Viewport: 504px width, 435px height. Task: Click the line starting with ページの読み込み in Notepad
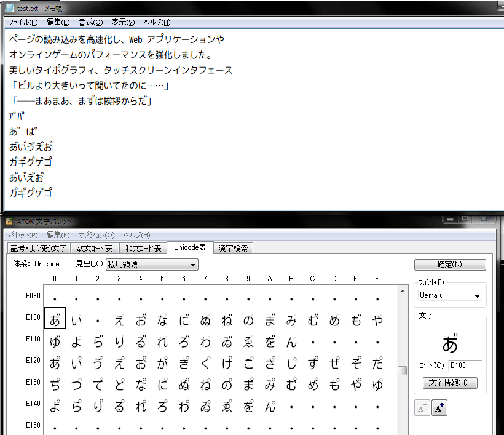[116, 39]
